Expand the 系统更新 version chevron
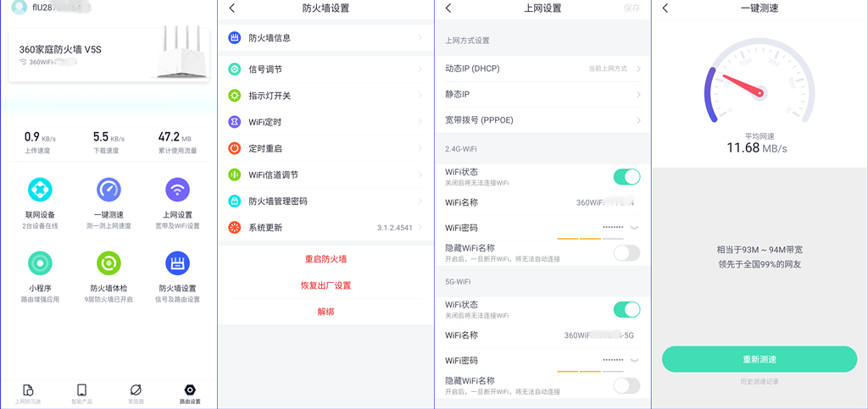The width and height of the screenshot is (868, 409). coord(420,227)
